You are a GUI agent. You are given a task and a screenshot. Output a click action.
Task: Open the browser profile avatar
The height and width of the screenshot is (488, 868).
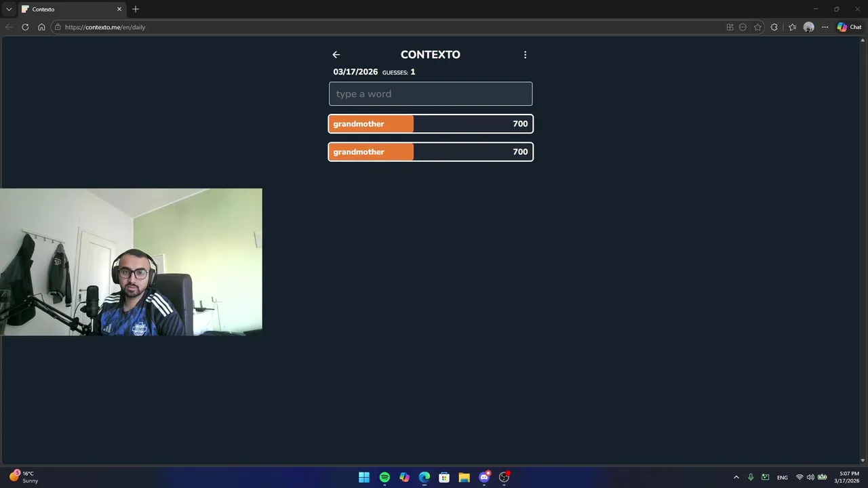tap(808, 27)
